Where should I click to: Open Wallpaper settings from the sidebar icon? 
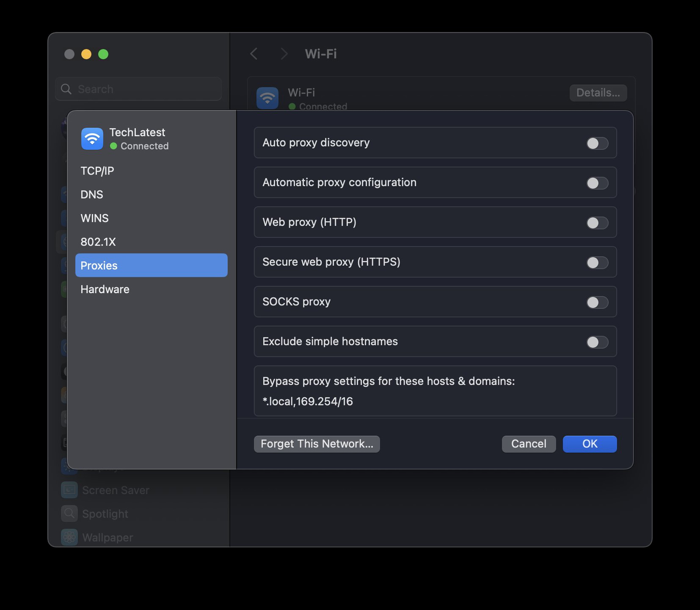click(69, 537)
